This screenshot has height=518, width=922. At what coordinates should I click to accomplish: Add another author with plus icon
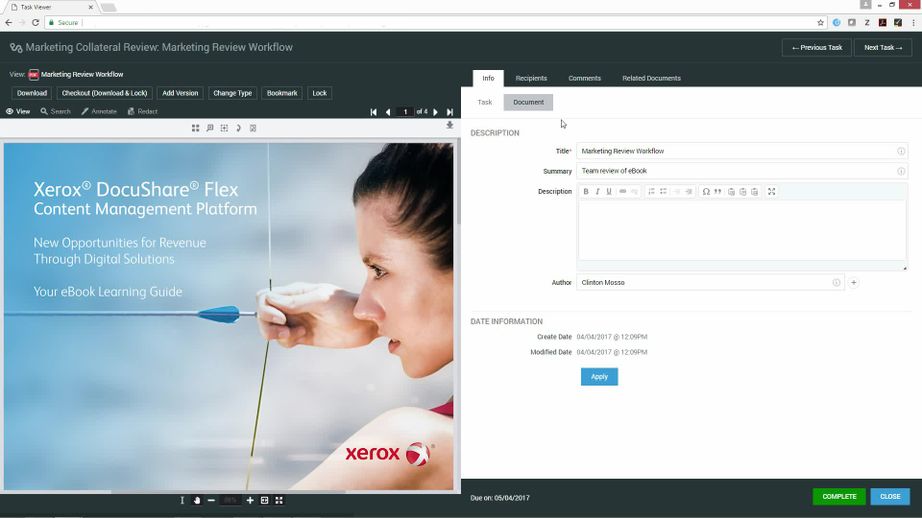[854, 283]
